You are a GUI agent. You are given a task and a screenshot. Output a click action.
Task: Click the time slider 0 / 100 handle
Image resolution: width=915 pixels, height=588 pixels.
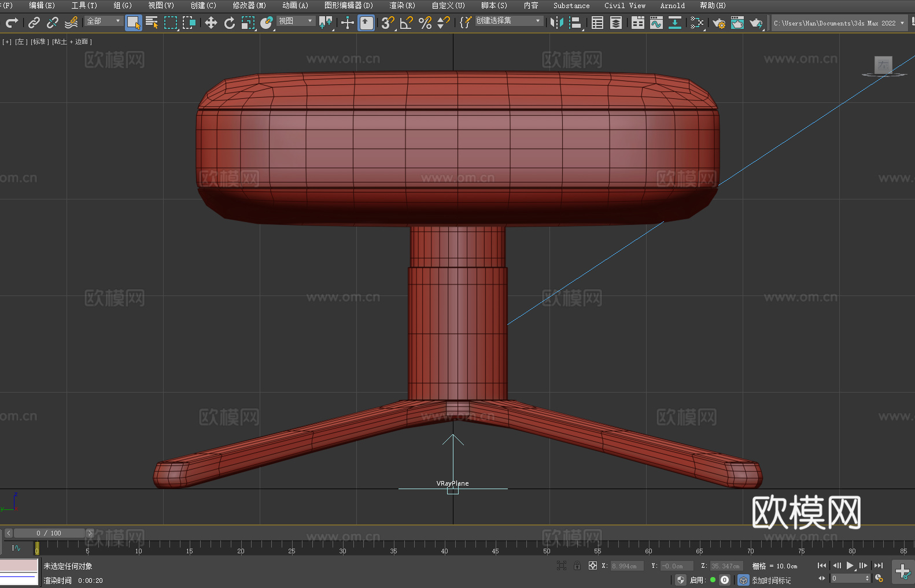coord(49,533)
